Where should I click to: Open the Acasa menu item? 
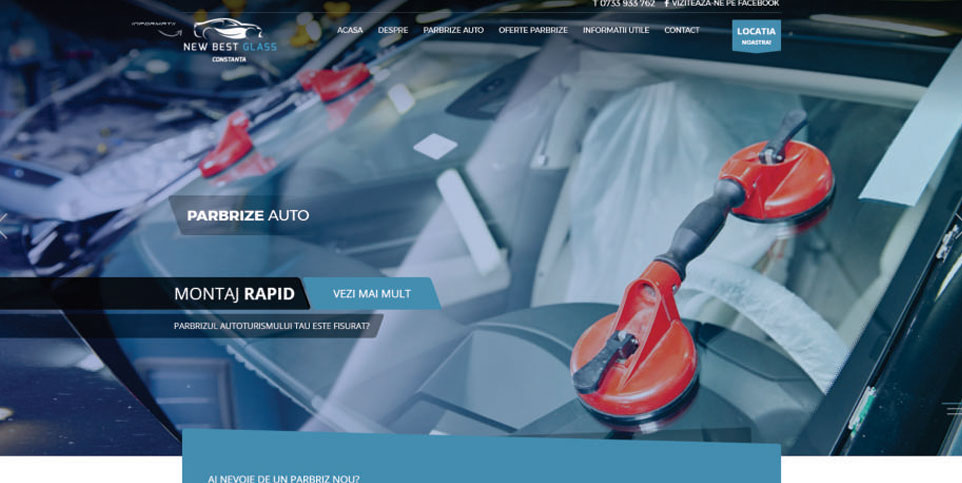tap(350, 30)
